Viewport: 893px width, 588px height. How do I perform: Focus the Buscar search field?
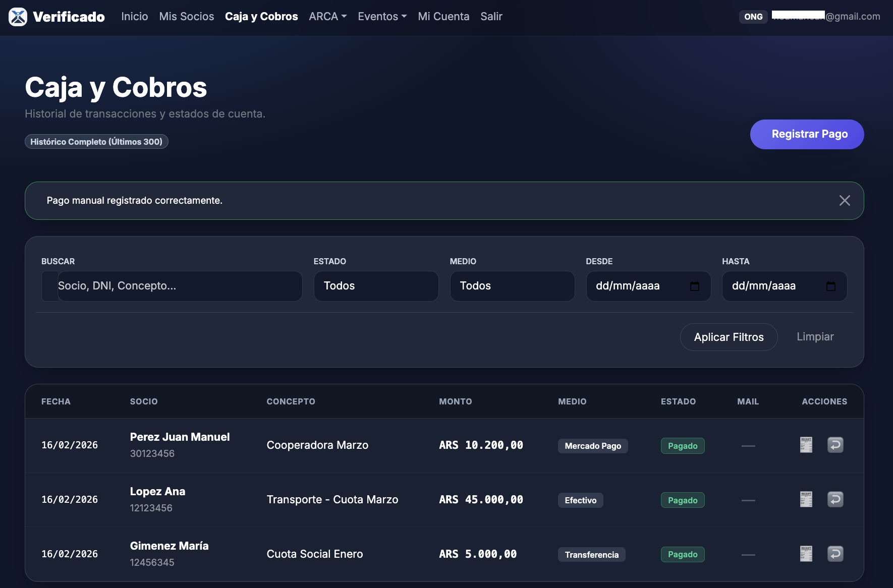(179, 286)
